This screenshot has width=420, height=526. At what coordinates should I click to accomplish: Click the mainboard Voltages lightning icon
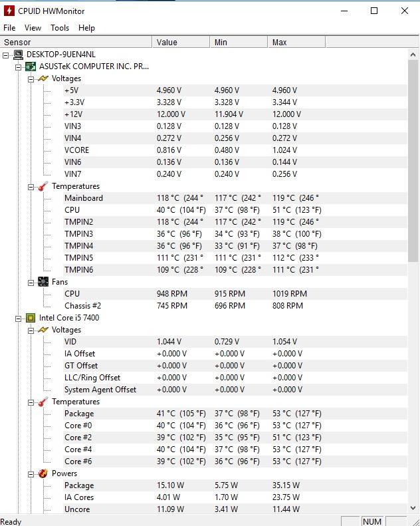[43, 78]
